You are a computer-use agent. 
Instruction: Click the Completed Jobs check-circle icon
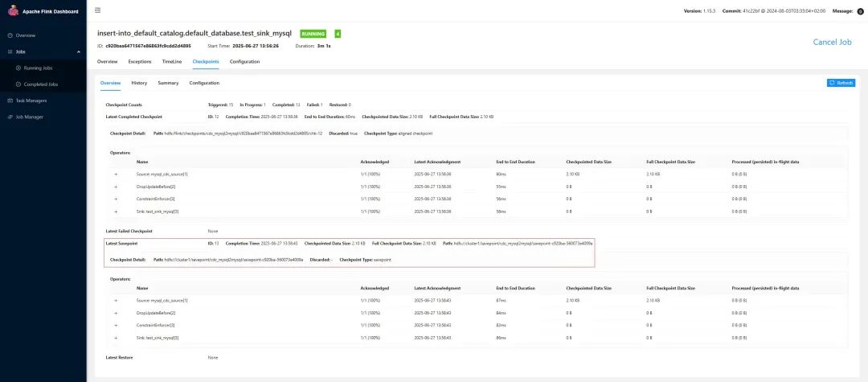point(18,84)
